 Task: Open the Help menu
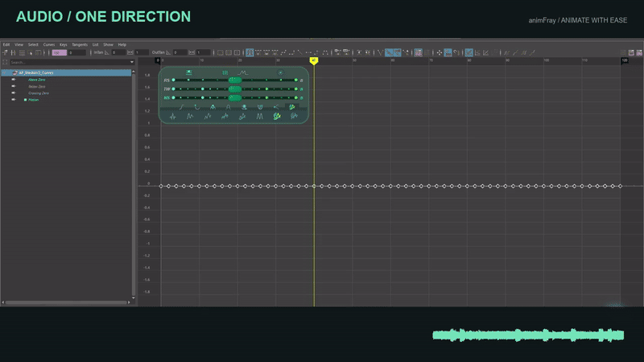click(x=122, y=45)
